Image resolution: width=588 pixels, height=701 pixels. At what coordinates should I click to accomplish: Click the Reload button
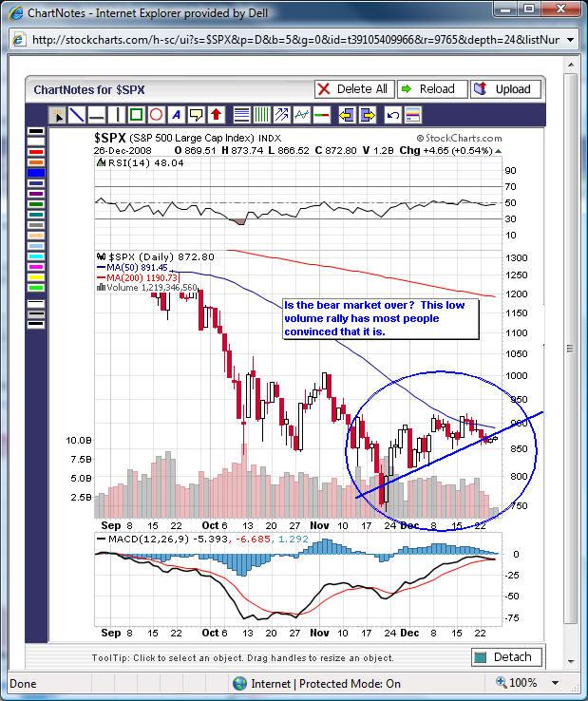(432, 89)
